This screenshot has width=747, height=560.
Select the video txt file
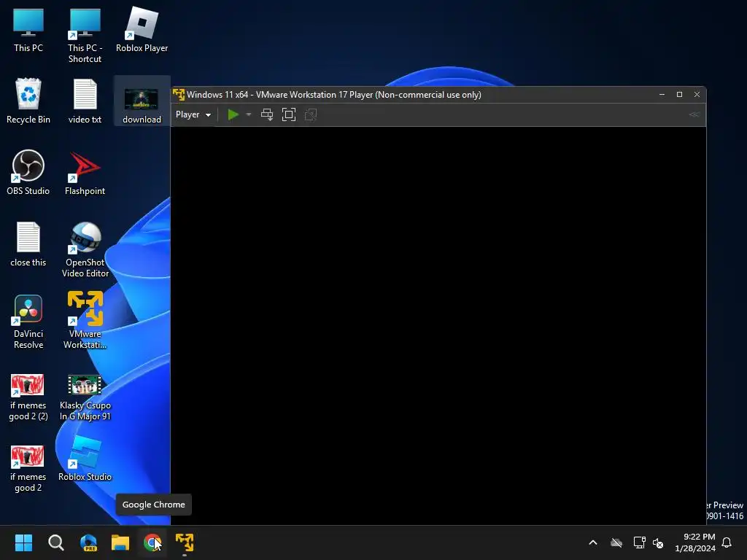tap(85, 101)
